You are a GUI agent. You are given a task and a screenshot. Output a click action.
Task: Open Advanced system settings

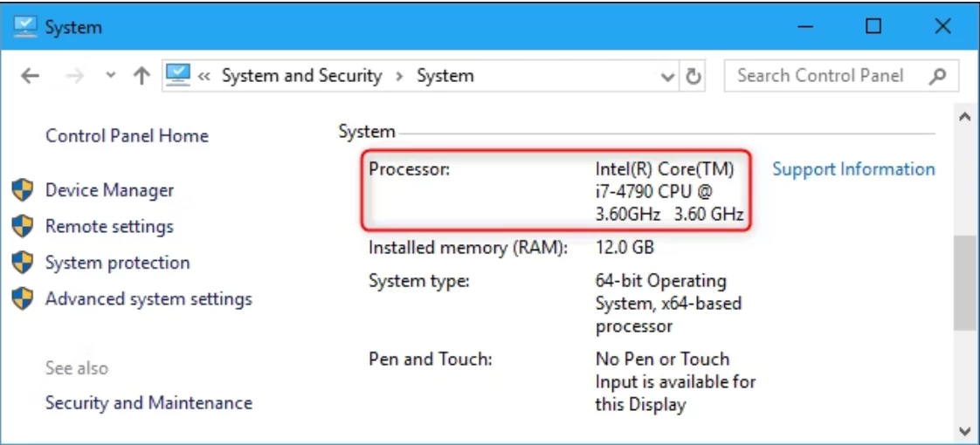tap(148, 299)
